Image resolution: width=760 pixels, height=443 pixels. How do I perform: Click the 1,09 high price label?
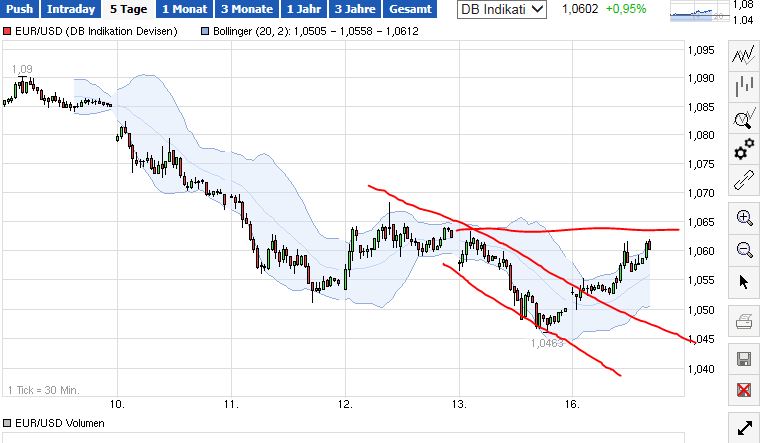pyautogui.click(x=22, y=69)
